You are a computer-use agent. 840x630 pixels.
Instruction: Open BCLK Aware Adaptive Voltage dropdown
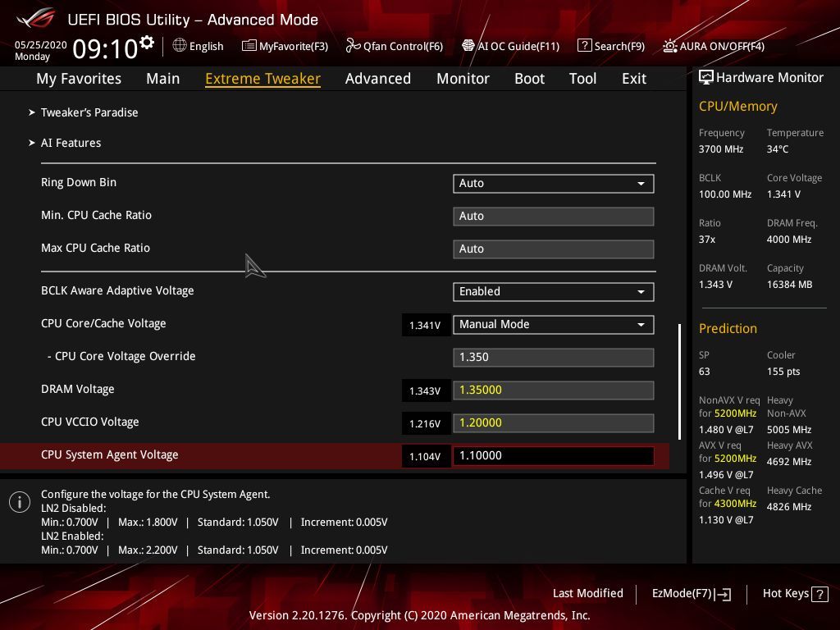[554, 291]
